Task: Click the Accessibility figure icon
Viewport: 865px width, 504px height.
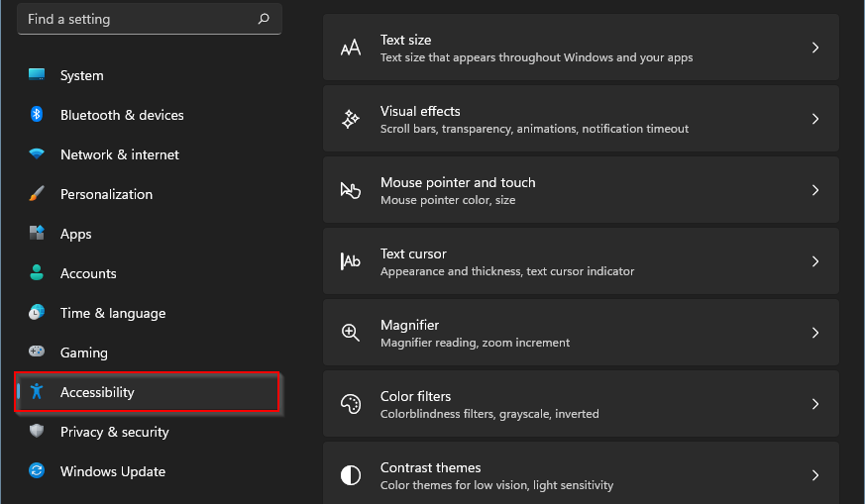Action: coord(37,391)
